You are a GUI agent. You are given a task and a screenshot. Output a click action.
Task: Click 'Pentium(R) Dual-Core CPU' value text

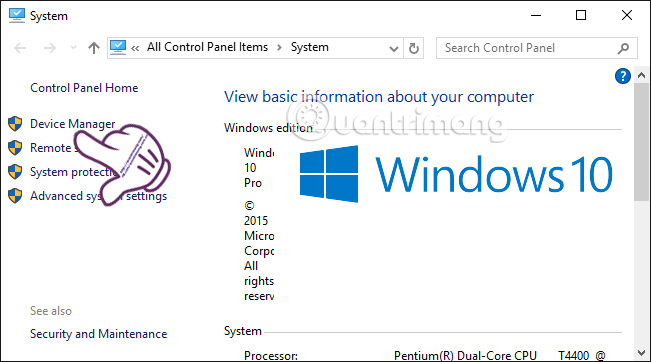pos(465,356)
